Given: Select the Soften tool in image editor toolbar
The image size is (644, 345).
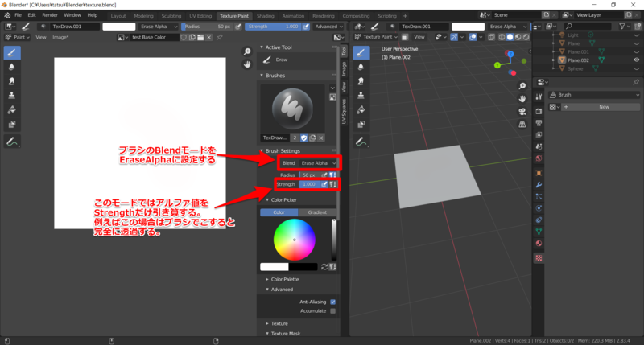Looking at the screenshot, I should [x=12, y=67].
